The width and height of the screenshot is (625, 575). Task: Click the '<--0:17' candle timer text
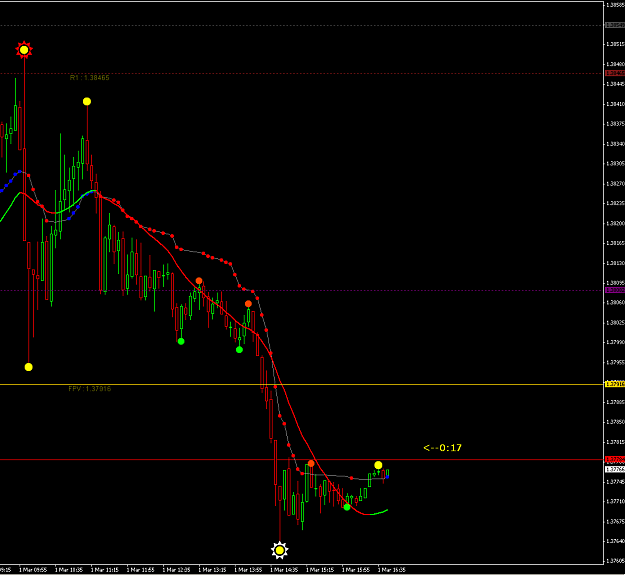point(442,448)
